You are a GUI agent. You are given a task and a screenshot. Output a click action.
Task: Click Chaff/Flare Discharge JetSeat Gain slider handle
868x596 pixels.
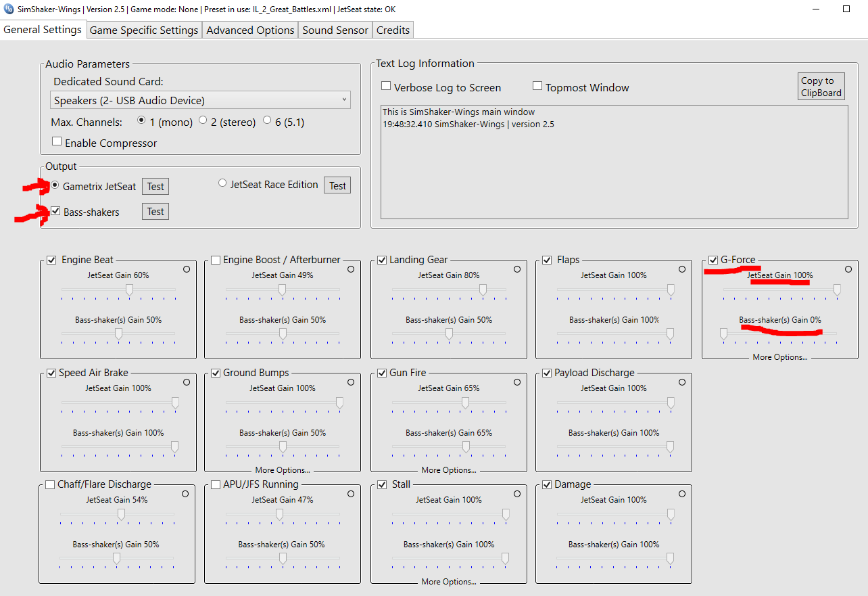coord(121,514)
